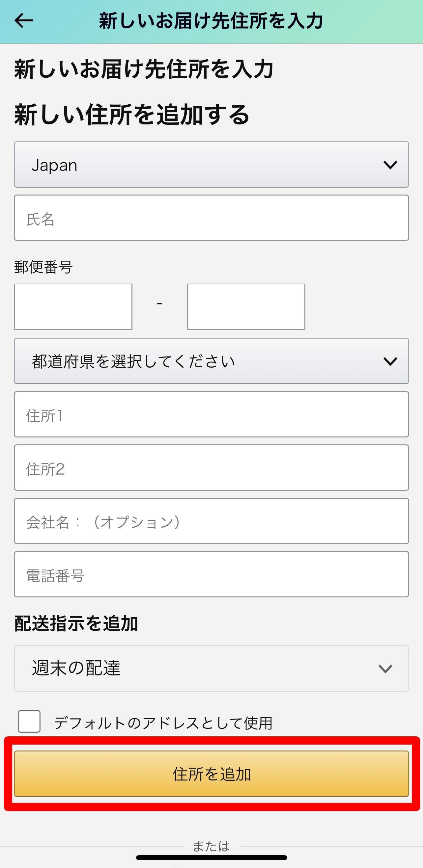
Task: Tap the back arrow icon
Action: click(24, 21)
